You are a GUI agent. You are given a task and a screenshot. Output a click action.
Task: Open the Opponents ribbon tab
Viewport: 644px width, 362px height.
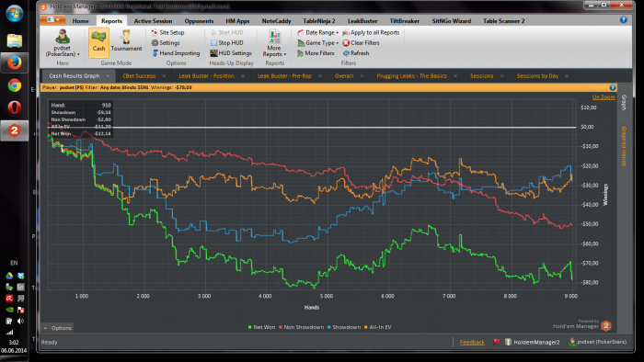pyautogui.click(x=199, y=21)
